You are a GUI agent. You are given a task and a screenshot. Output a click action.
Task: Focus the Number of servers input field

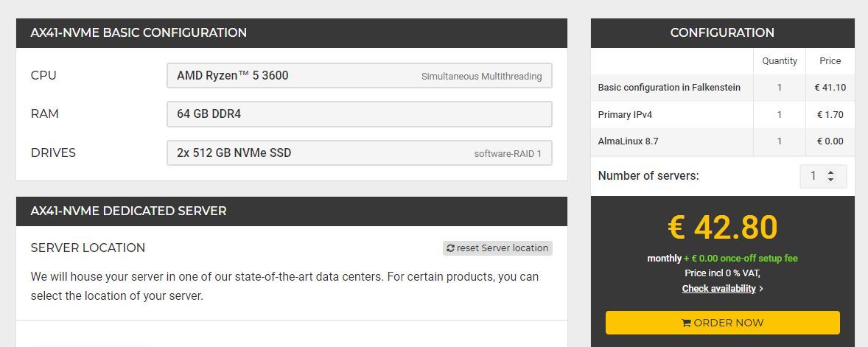click(x=823, y=176)
